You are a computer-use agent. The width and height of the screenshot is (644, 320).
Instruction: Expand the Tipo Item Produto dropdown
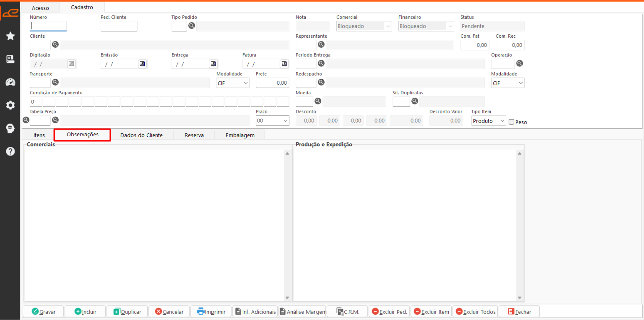(x=488, y=121)
